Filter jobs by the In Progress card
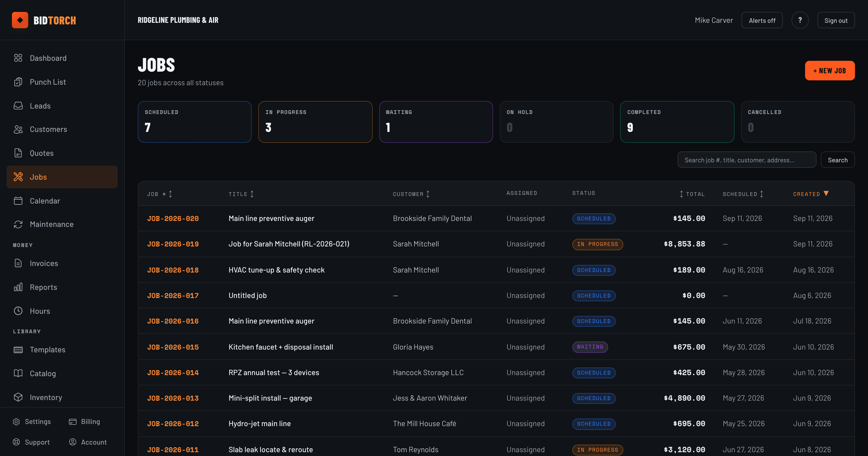Image resolution: width=868 pixels, height=456 pixels. pyautogui.click(x=315, y=122)
